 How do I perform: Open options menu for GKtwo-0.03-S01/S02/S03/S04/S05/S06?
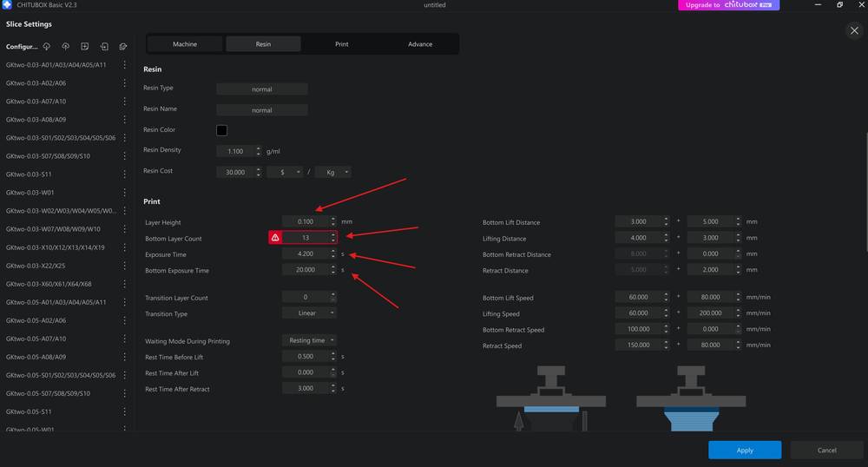(x=124, y=138)
